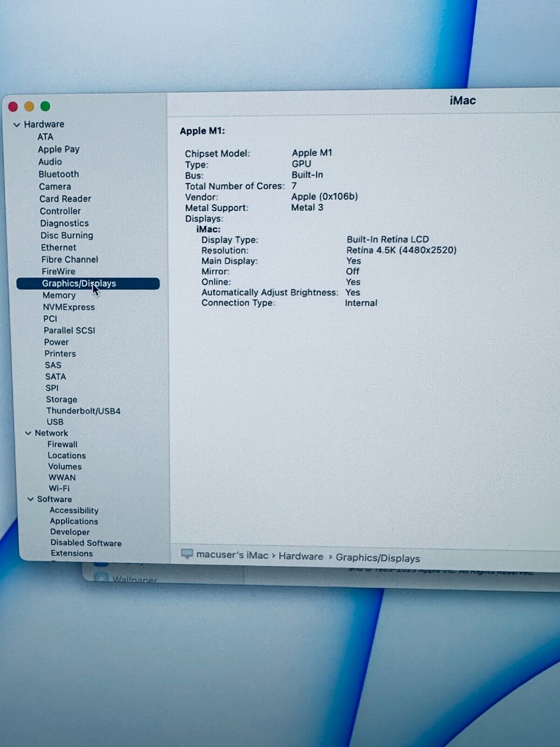
Task: Click the Hardware category label
Action: (44, 124)
